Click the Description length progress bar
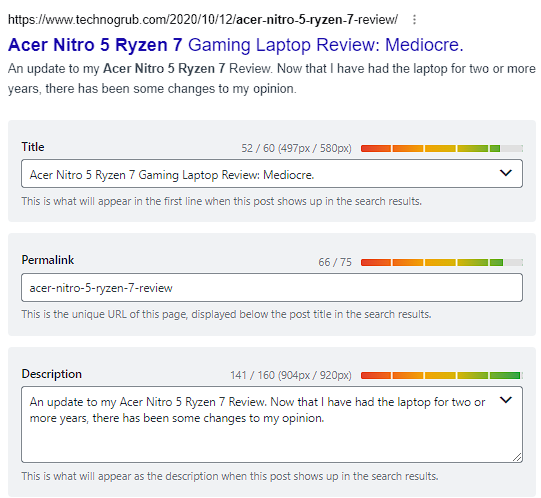Viewport: 541px width, 498px height. 442,375
